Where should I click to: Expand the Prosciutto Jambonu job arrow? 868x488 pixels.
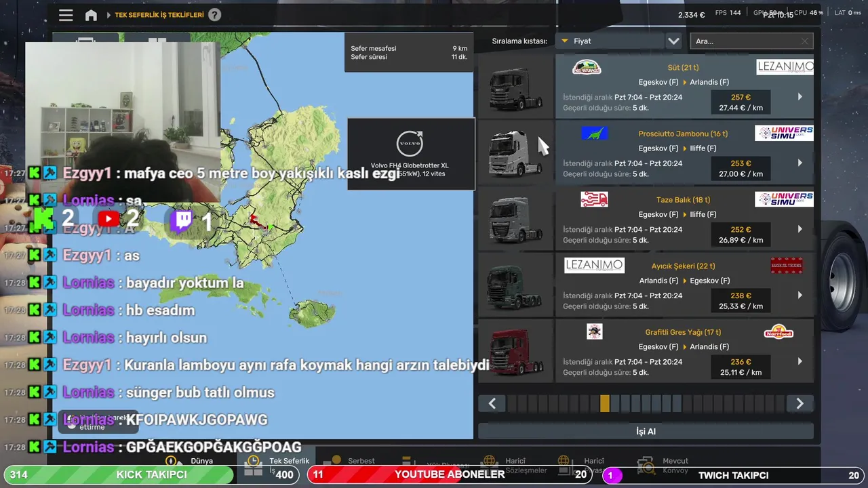800,163
